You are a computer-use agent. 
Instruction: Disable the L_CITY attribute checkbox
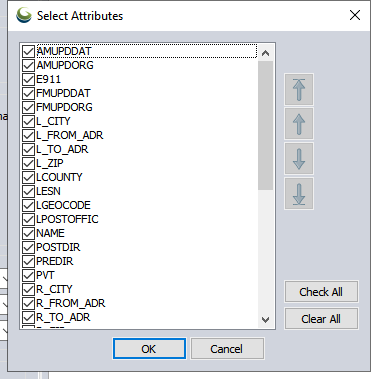click(x=29, y=121)
